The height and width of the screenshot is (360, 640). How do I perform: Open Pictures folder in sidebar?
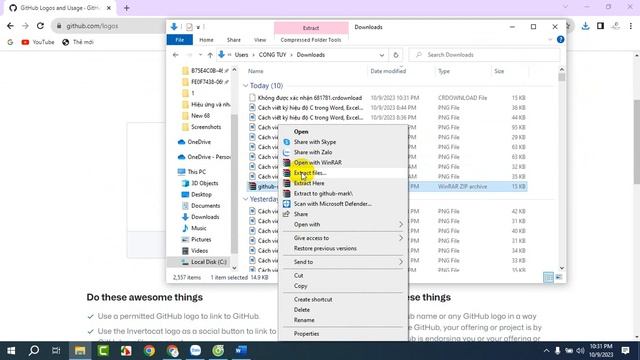point(201,240)
